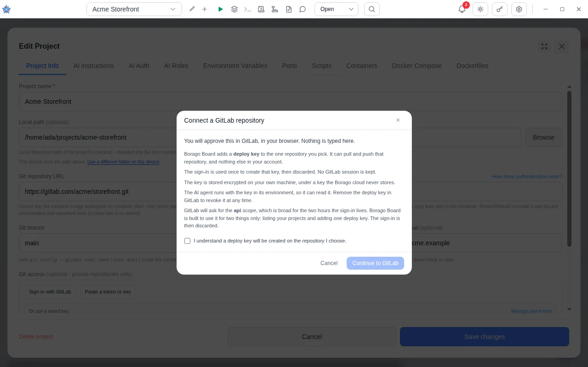
Task: Click the key icon button
Action: [500, 9]
